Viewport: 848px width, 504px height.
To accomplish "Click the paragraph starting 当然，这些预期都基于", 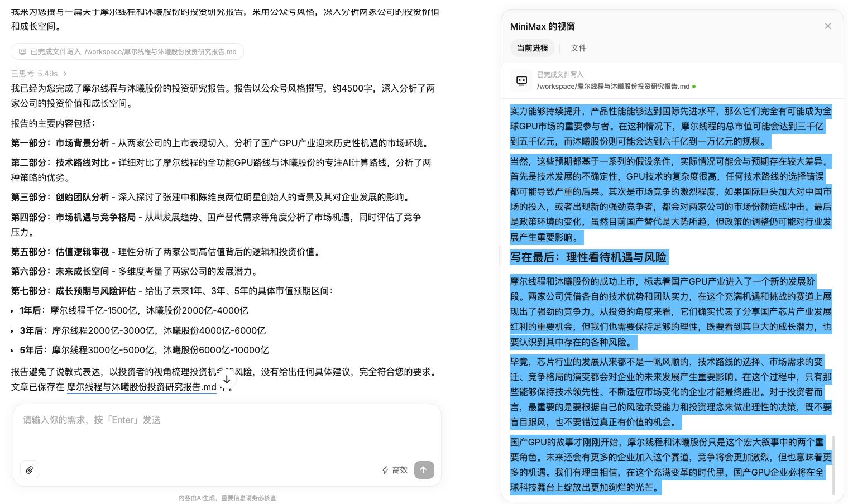I will 671,199.
